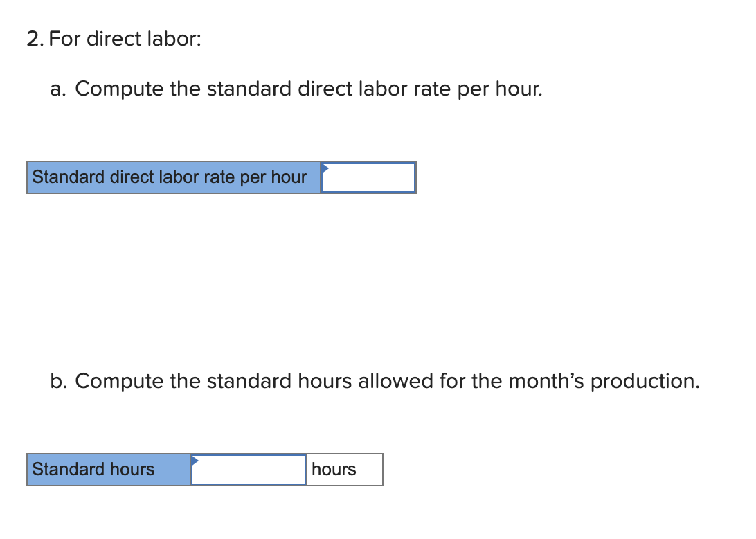This screenshot has height=539, width=756.
Task: Click the blue flag marker beside the rate input
Action: (x=323, y=169)
